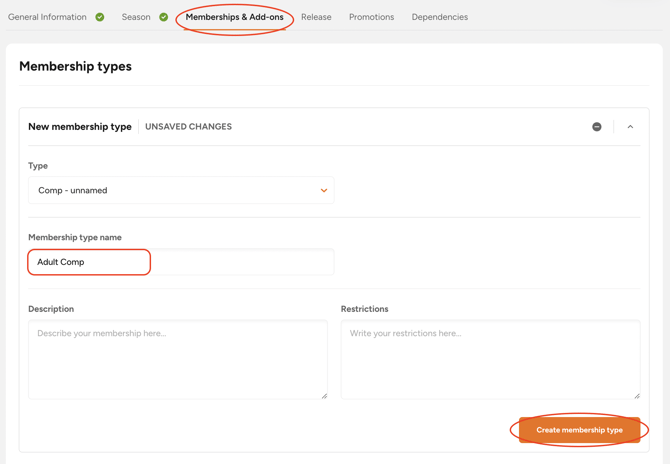670x464 pixels.
Task: Select the Memberships & Add-ons tab
Action: (x=235, y=17)
